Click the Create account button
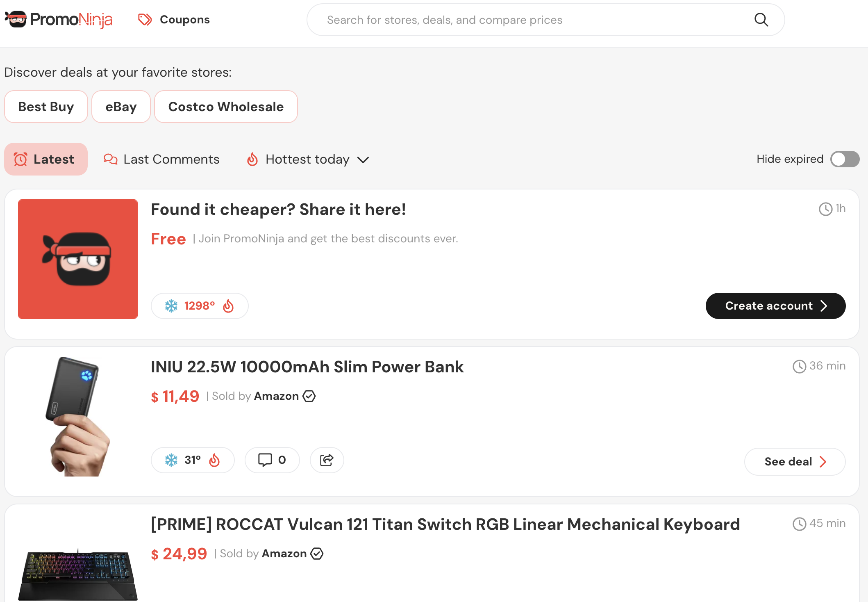Screen dimensions: 868x602 coord(775,306)
